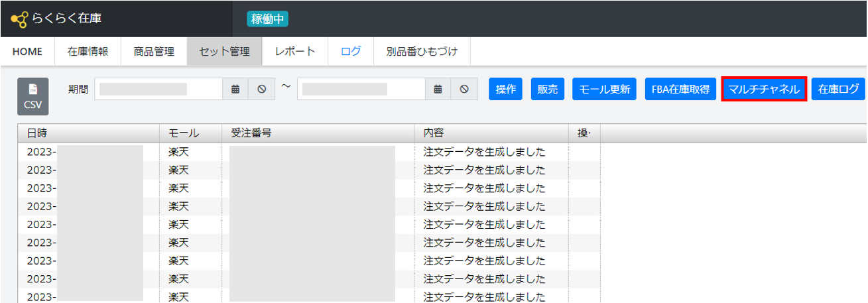This screenshot has width=868, height=303.
Task: Open the 在庫情報 tab
Action: click(88, 52)
